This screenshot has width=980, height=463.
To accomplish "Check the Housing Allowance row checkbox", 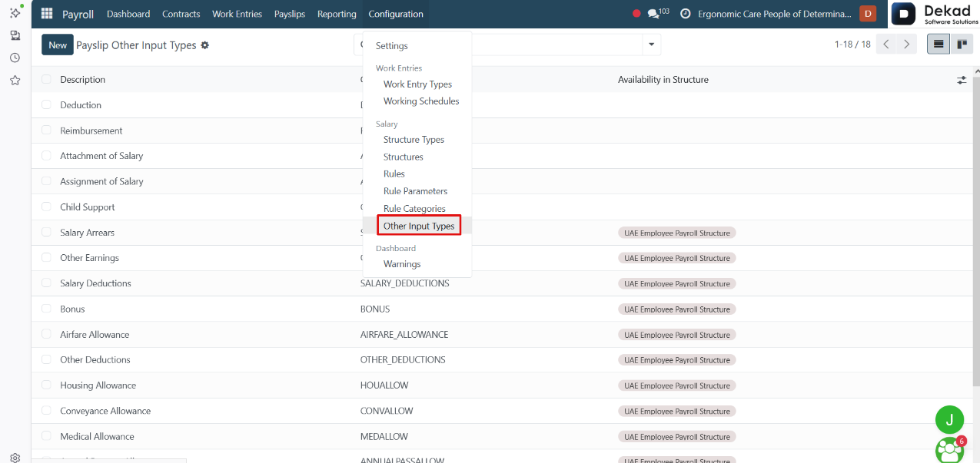I will pos(46,385).
